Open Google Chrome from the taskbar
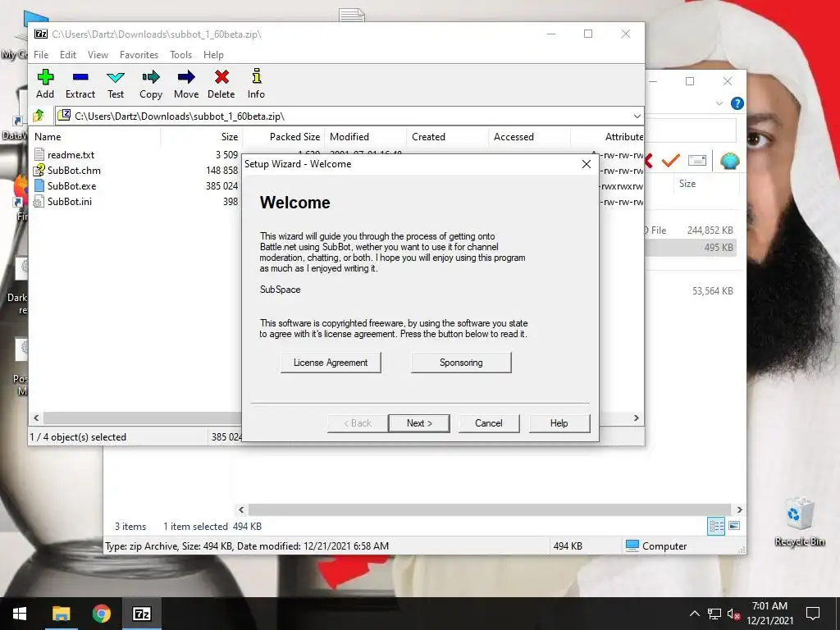Viewport: 840px width, 630px height. pos(101,614)
